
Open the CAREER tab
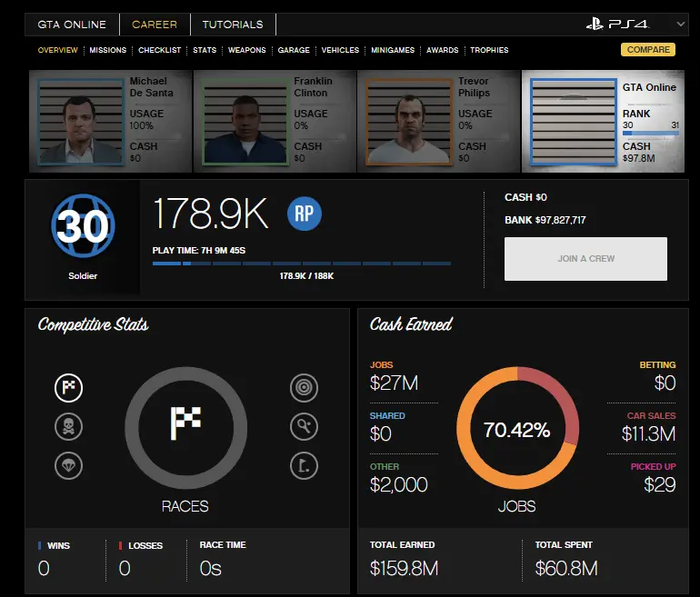155,25
